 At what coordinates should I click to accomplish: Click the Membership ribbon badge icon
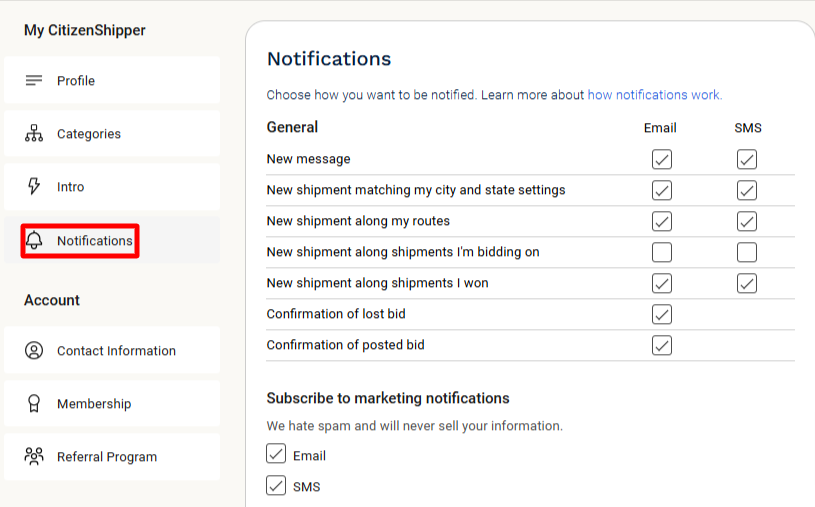tap(34, 404)
